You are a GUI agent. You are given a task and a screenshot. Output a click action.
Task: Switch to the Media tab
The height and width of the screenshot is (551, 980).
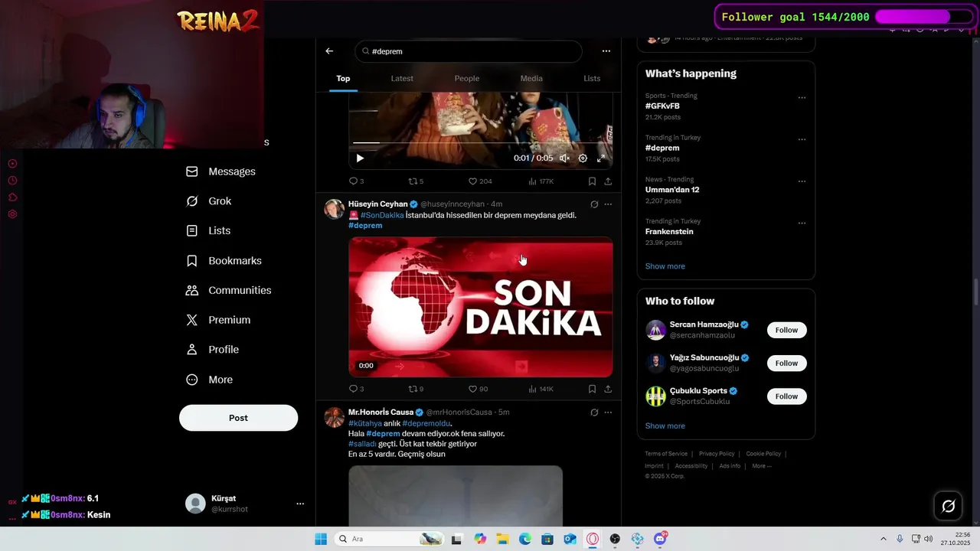[531, 78]
